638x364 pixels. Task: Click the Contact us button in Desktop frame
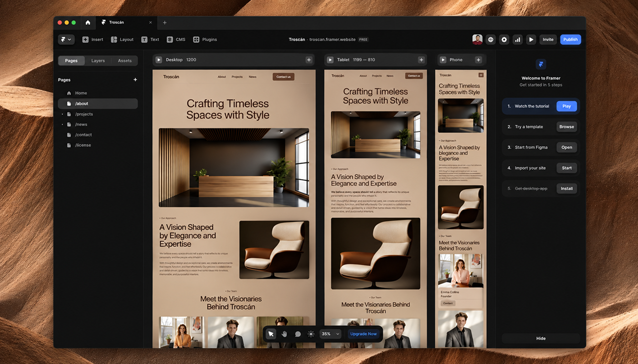tap(283, 77)
